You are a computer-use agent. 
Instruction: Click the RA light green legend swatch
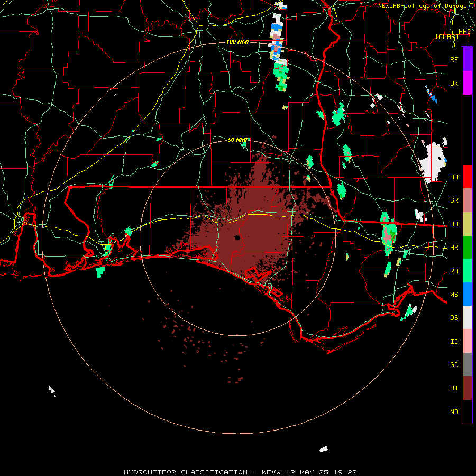pyautogui.click(x=467, y=271)
